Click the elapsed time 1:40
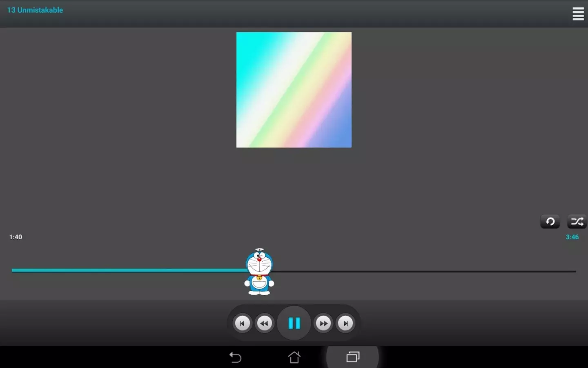 [x=16, y=237]
